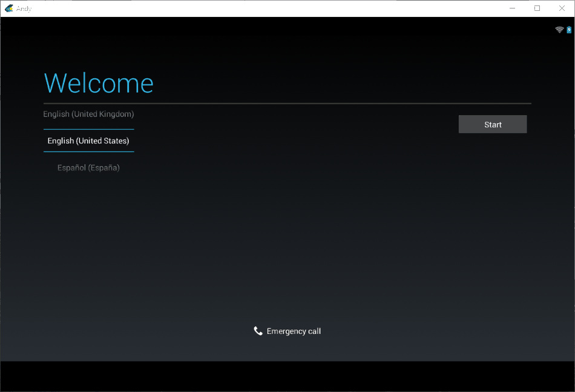Open the Emergency call text link
This screenshot has height=392, width=575.
click(294, 331)
